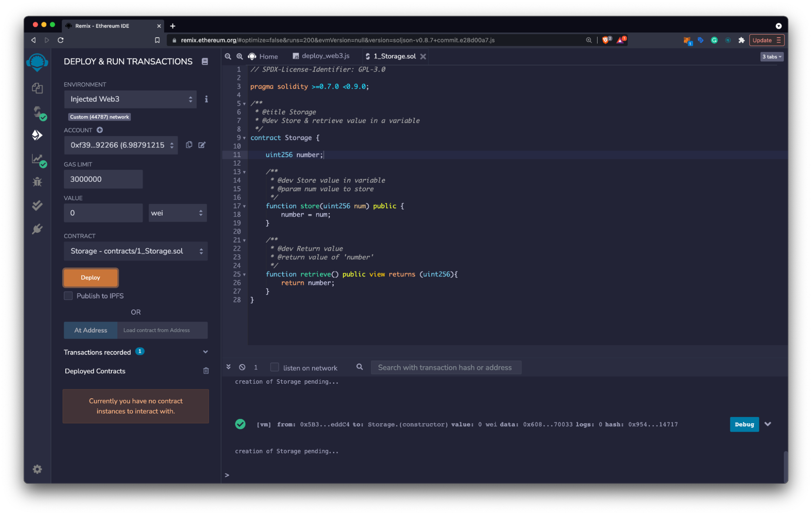Enable listen on network in terminal
This screenshot has width=812, height=515.
click(x=275, y=367)
